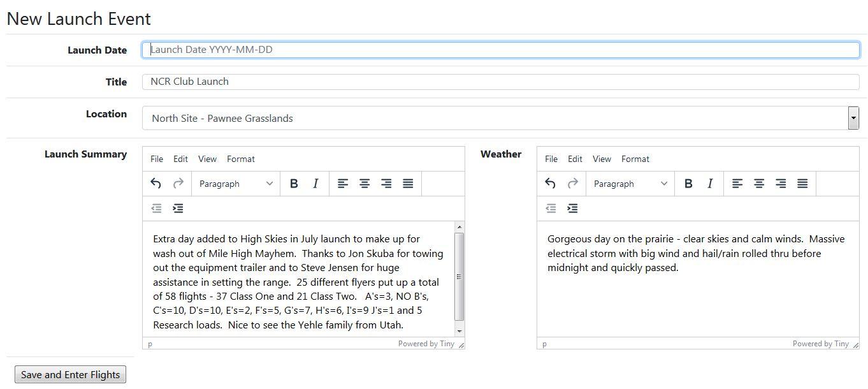The height and width of the screenshot is (389, 868).
Task: Click the Launch Summary vertical scrollbar thumb
Action: coord(459,276)
